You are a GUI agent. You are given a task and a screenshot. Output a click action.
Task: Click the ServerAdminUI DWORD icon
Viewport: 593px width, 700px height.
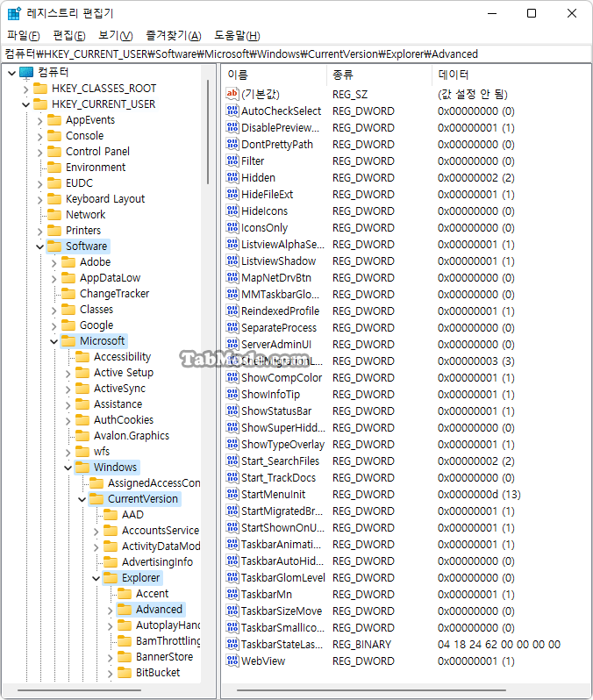tap(232, 344)
